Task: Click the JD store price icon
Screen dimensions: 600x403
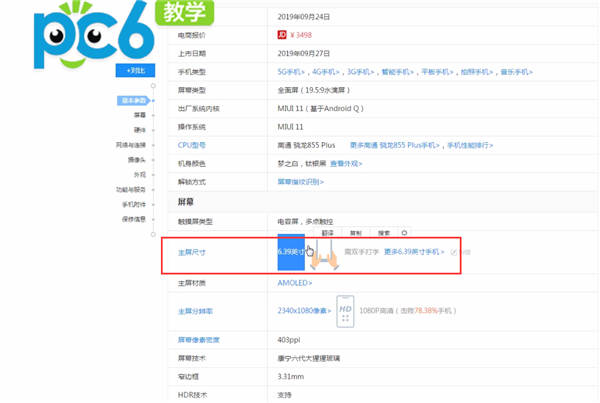Action: 282,35
